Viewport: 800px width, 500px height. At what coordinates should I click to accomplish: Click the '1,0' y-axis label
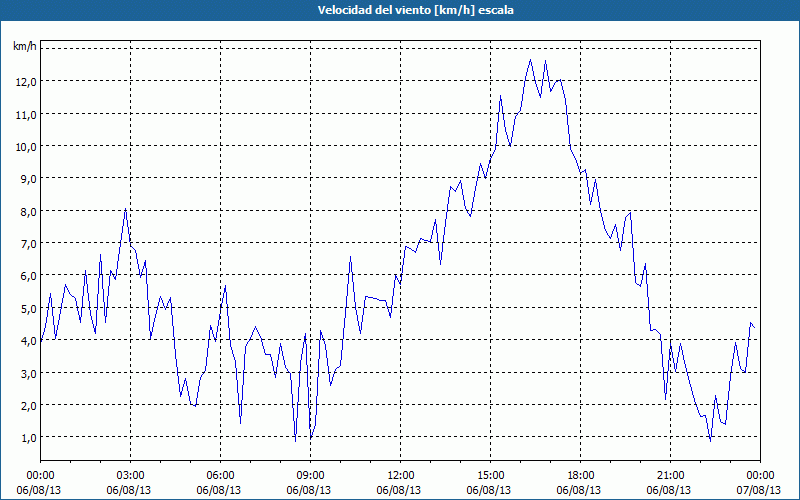[28, 438]
